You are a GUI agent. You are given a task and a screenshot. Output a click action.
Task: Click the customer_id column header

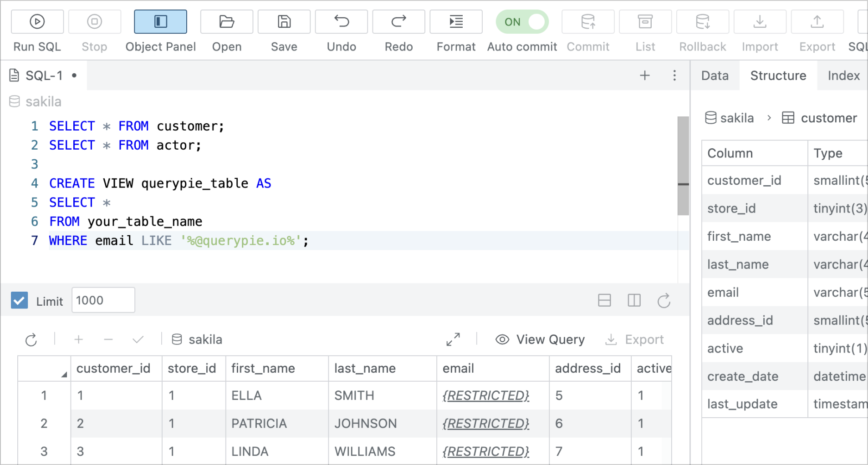[x=117, y=369]
